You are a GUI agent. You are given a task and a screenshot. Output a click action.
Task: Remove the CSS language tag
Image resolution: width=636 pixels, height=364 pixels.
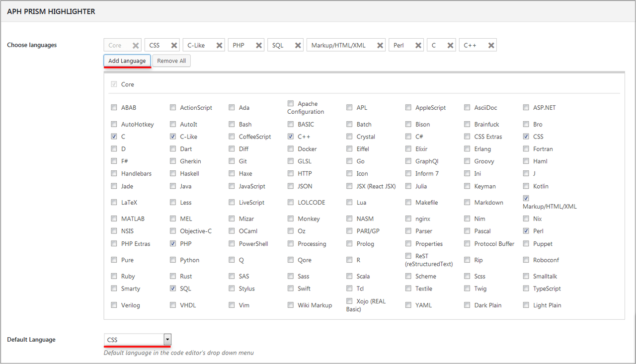(x=174, y=45)
